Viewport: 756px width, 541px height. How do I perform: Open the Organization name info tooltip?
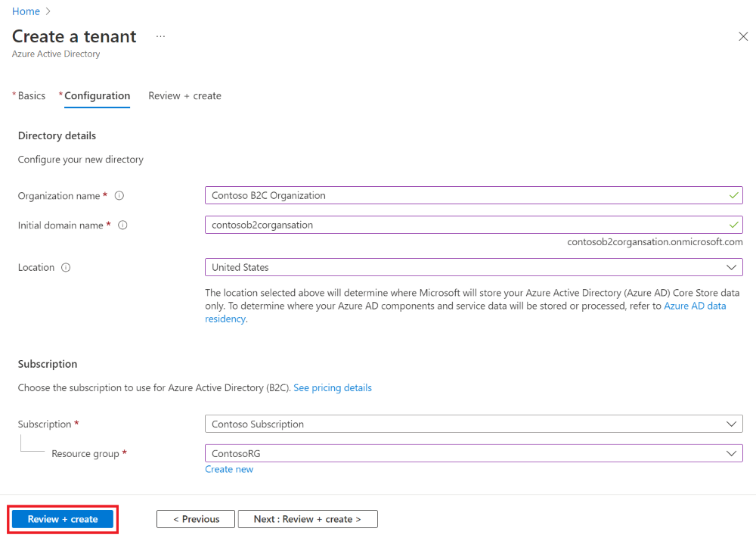119,195
